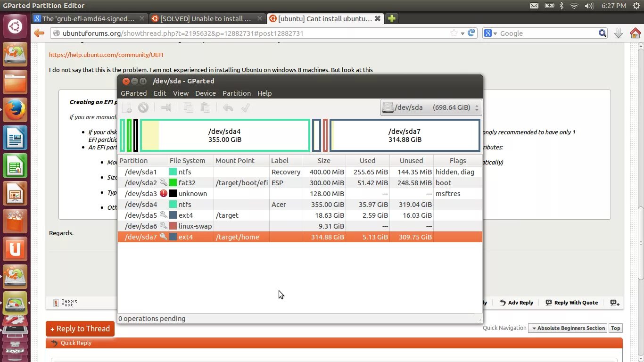644x362 pixels.
Task: Click the key icon beside /dev/sda7
Action: (x=164, y=237)
